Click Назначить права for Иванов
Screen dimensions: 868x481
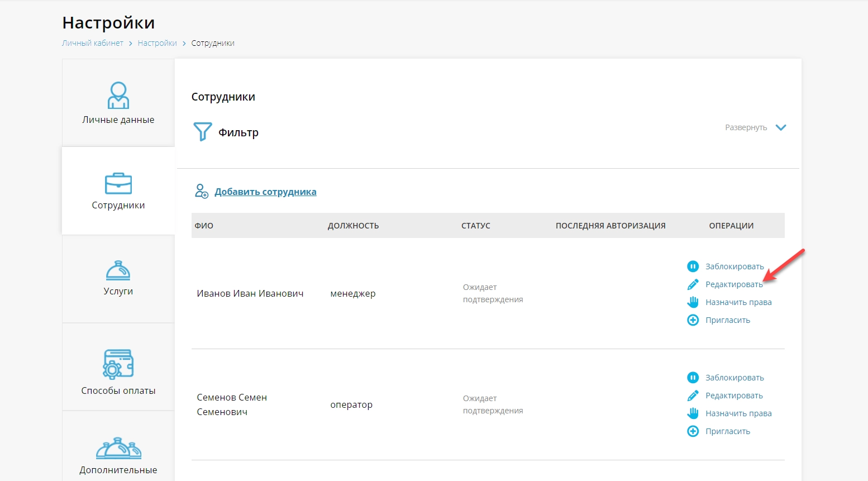click(738, 302)
